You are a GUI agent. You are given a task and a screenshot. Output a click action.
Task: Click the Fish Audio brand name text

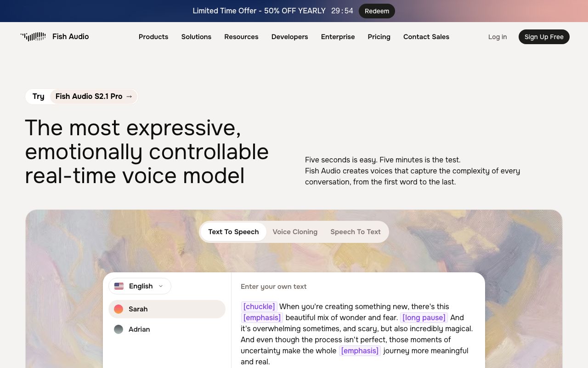pos(71,37)
